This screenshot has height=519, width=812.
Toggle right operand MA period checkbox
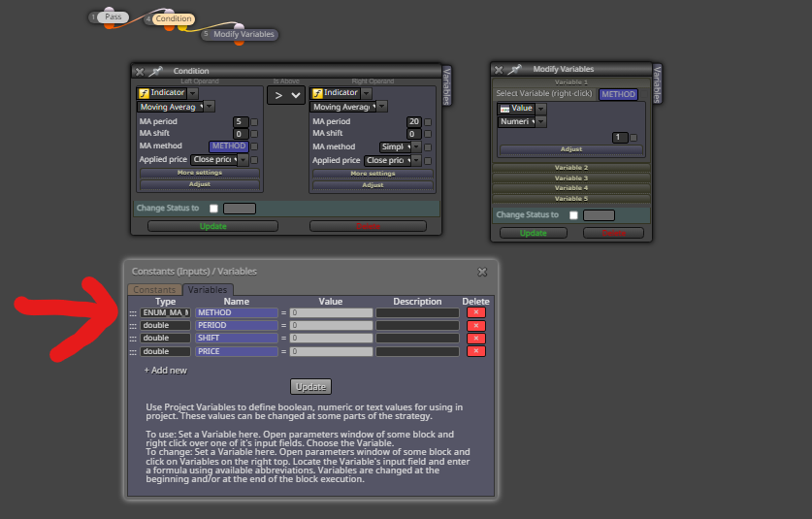[428, 122]
